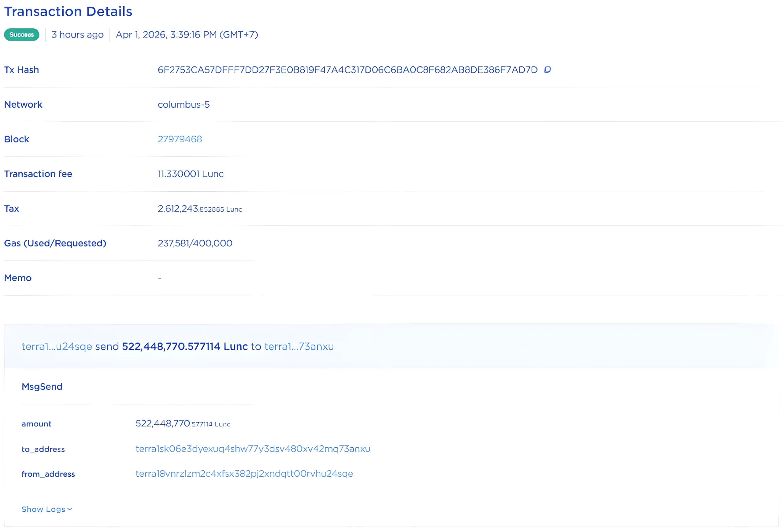Click the 11.330001 Lunc transaction fee
Screen dimensions: 783x532
click(x=190, y=174)
